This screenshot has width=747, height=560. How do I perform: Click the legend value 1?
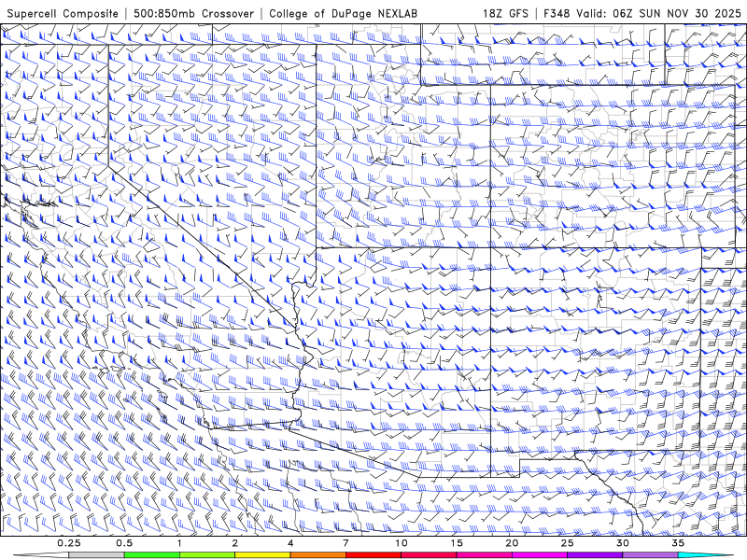tap(179, 543)
